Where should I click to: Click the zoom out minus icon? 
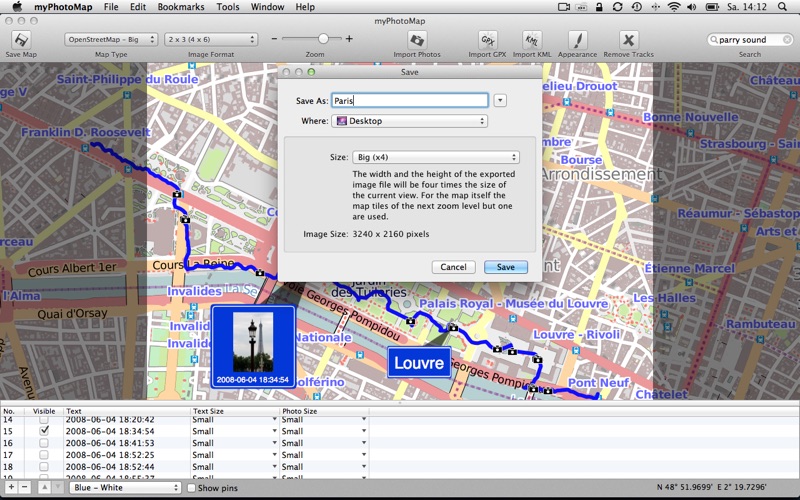pos(274,39)
